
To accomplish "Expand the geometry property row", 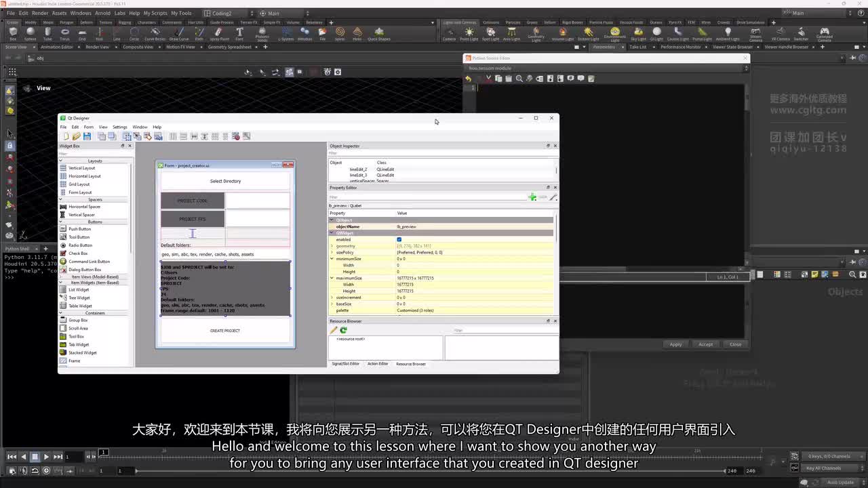I will click(x=332, y=246).
